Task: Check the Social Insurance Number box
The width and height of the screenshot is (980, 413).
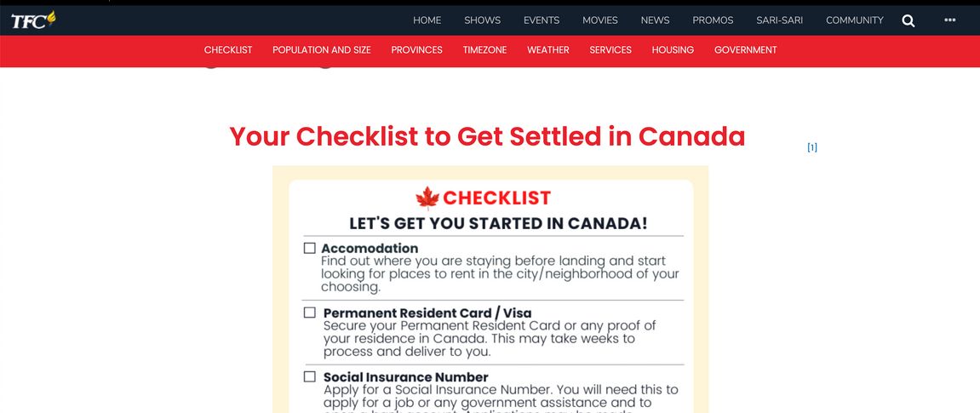Action: coord(309,376)
